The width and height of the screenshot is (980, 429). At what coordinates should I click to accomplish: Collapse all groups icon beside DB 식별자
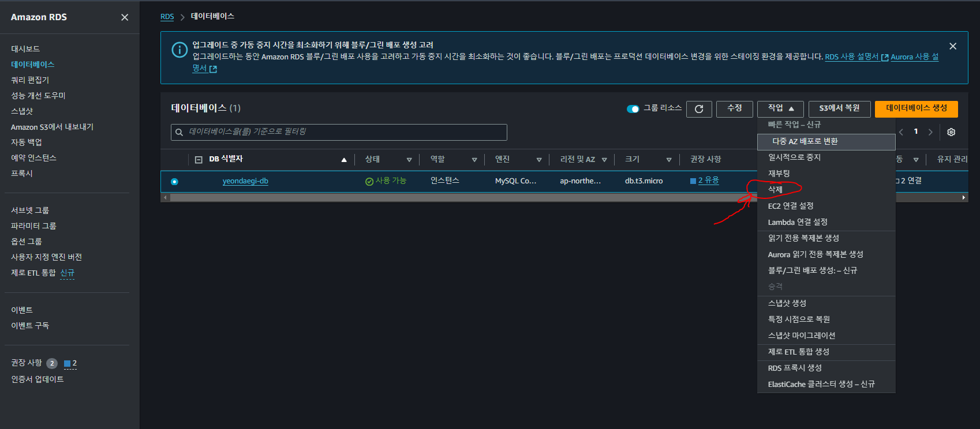[199, 160]
